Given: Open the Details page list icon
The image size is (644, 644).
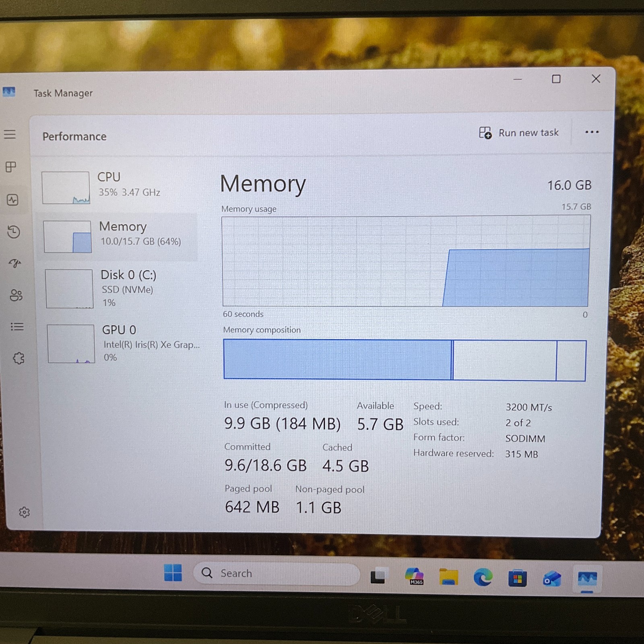Looking at the screenshot, I should 17,326.
